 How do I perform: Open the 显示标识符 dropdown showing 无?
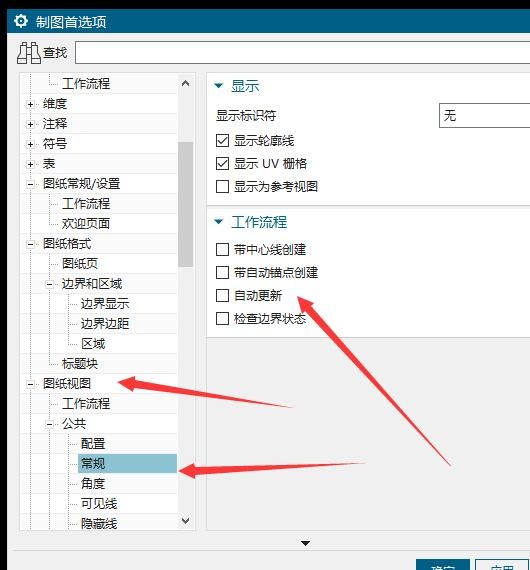click(x=484, y=116)
